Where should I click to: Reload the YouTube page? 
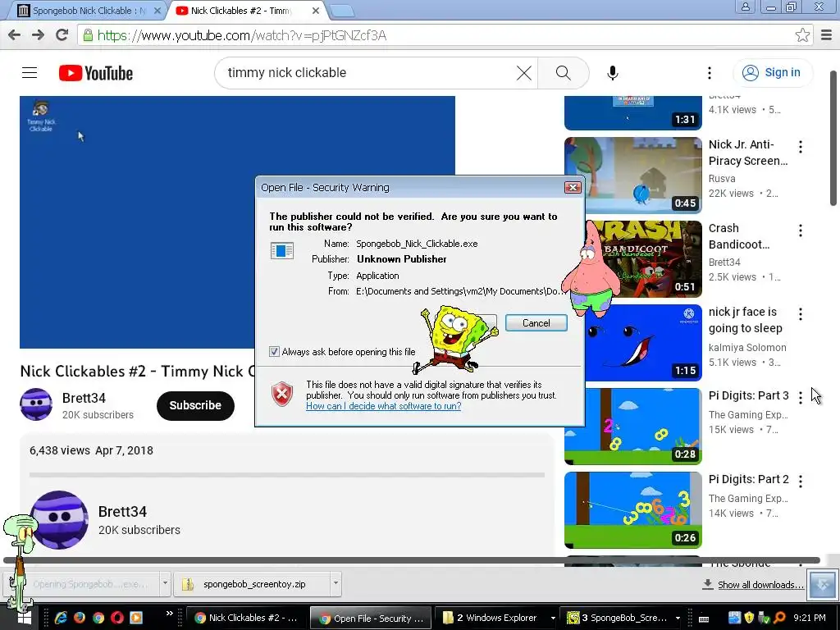62,35
